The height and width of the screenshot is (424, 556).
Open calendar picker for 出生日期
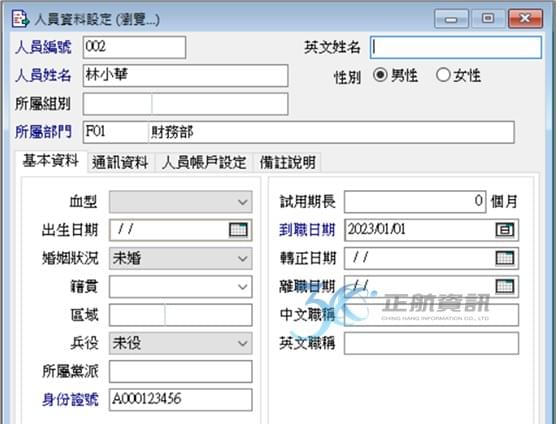coord(238,230)
